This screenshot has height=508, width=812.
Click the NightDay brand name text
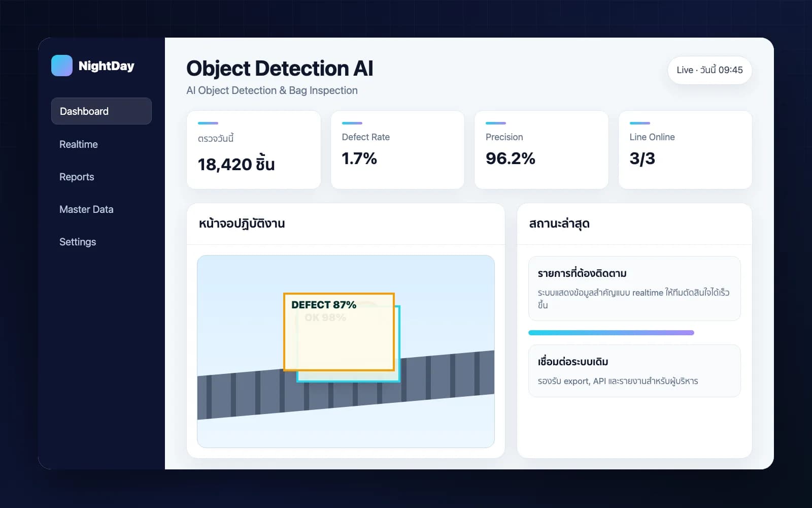click(x=107, y=66)
